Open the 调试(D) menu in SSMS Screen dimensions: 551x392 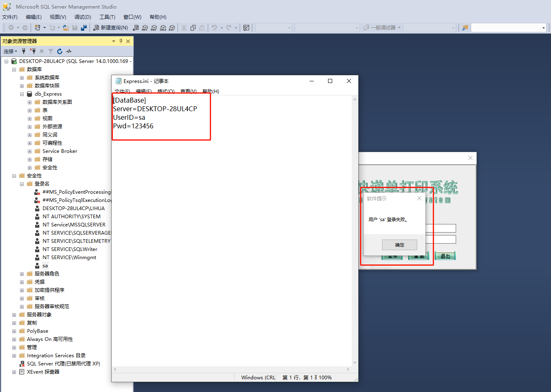(x=83, y=17)
